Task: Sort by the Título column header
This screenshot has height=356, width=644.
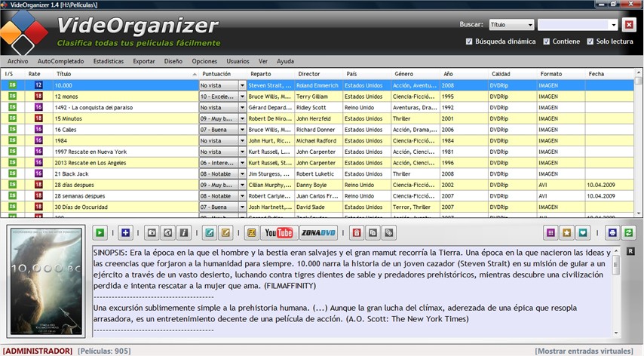Action: point(126,74)
